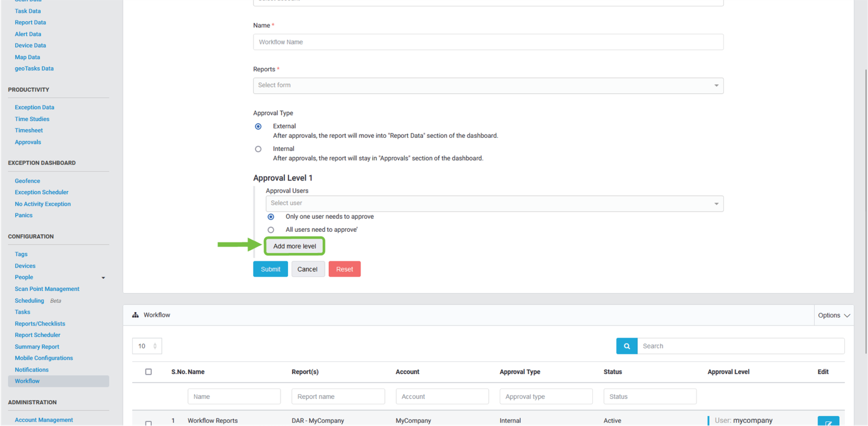Screen dimensions: 868x426
Task: Go to Report Scheduler in sidebar
Action: pos(37,335)
